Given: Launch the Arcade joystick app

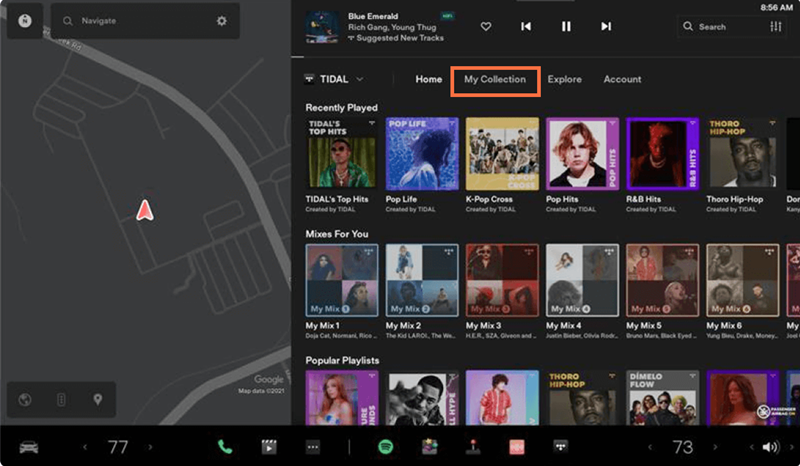Looking at the screenshot, I should [473, 447].
